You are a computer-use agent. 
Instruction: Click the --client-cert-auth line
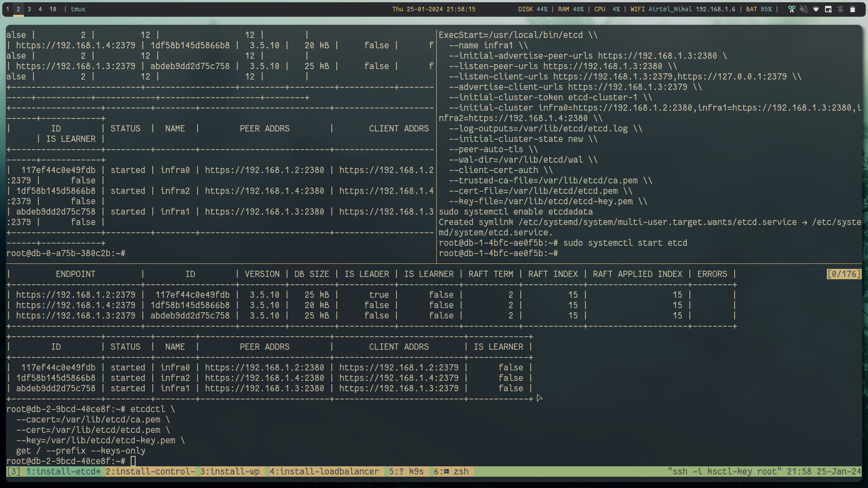pos(500,170)
